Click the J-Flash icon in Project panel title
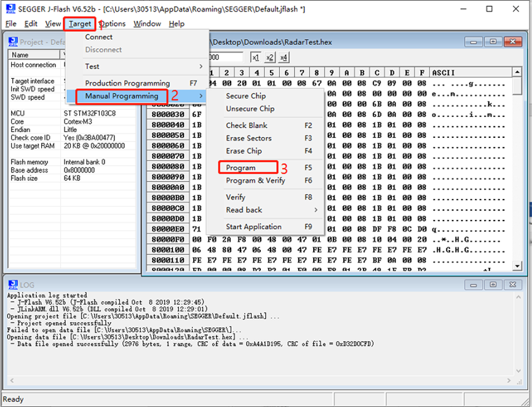The width and height of the screenshot is (532, 407). tap(13, 42)
